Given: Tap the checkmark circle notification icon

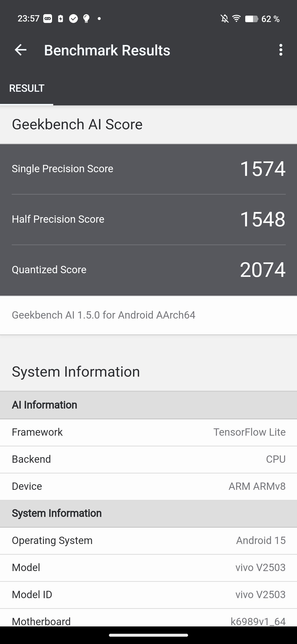Looking at the screenshot, I should coord(73,19).
